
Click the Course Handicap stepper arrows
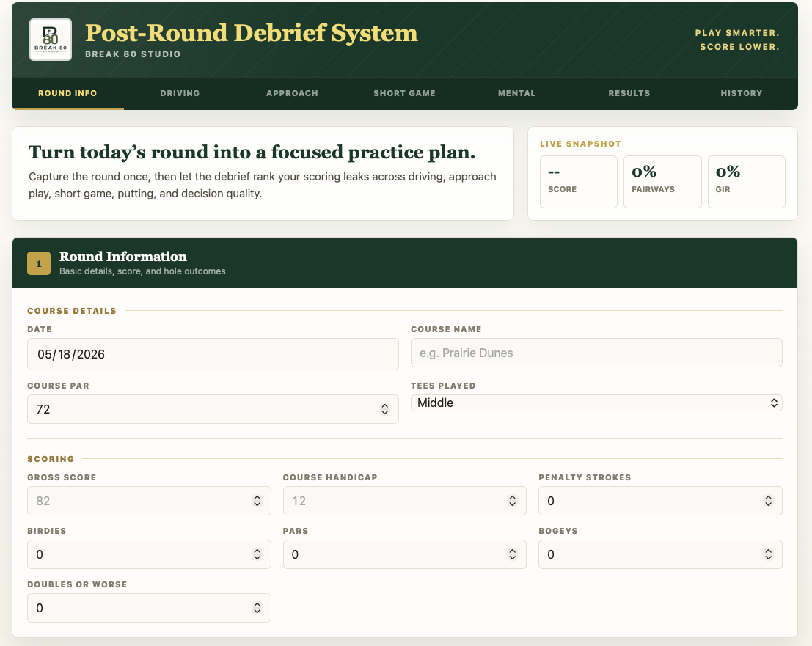(513, 501)
